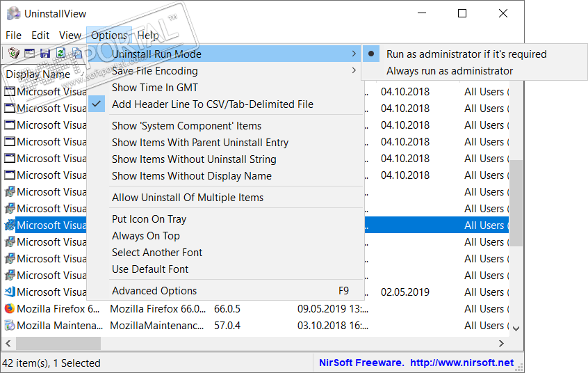Open the nirsoft.net link in status bar

[462, 363]
